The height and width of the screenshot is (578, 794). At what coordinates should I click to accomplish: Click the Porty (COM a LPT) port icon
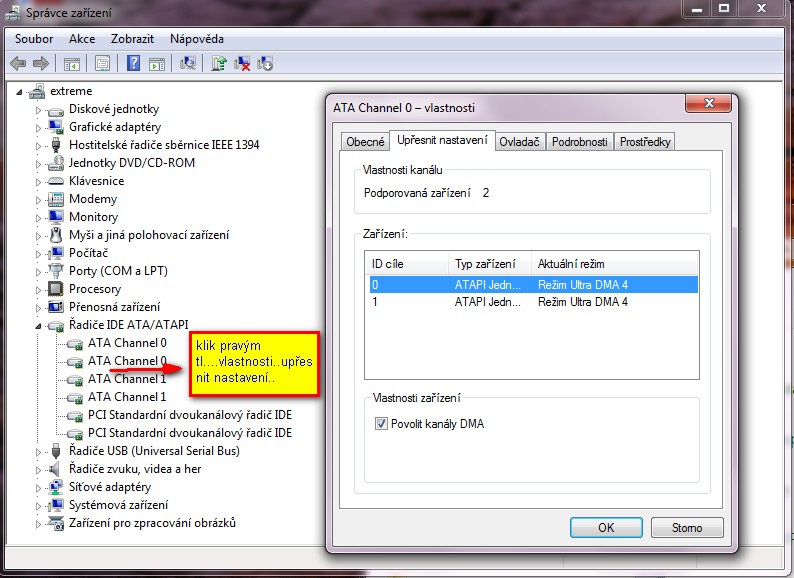pos(55,271)
